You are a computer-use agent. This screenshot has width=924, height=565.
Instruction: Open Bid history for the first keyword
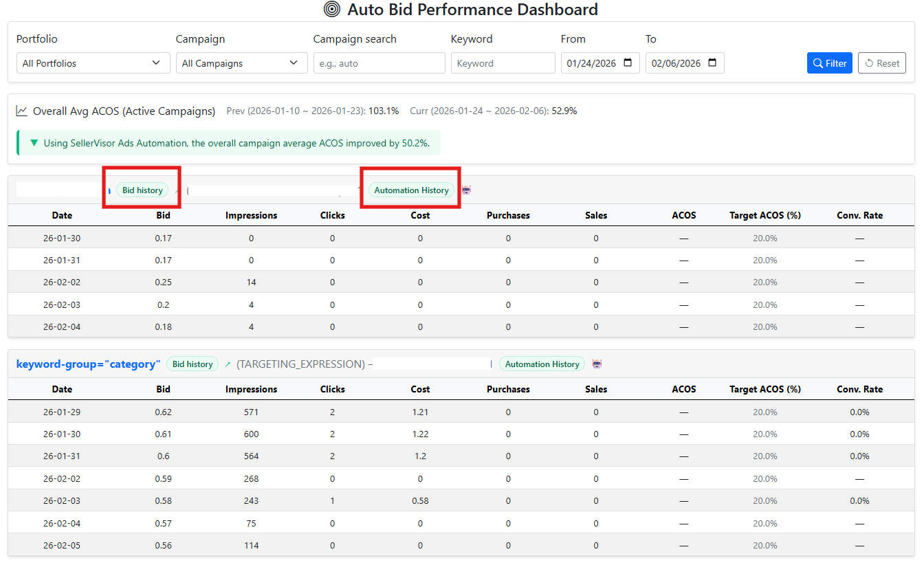142,190
